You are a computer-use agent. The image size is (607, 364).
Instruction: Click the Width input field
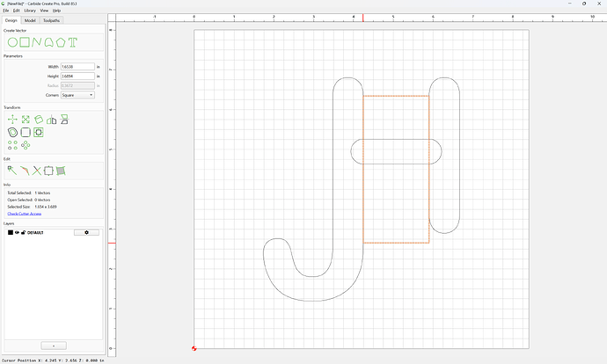coord(77,67)
